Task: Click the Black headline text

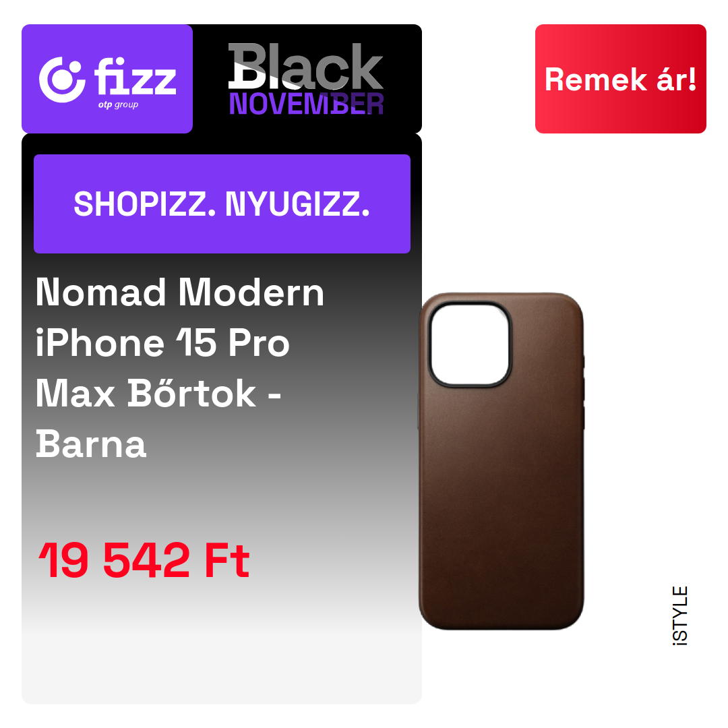Action: tap(305, 66)
